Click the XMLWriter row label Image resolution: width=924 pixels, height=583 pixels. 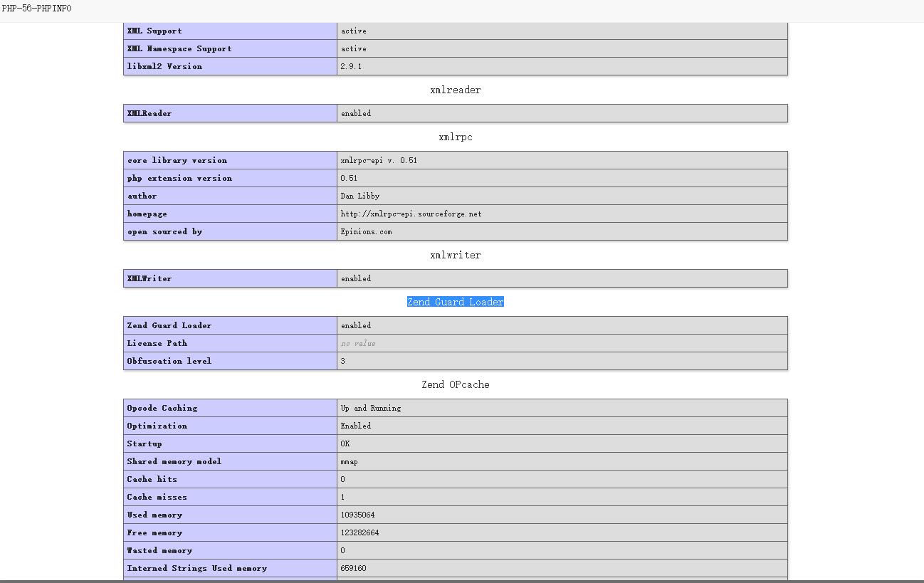149,278
